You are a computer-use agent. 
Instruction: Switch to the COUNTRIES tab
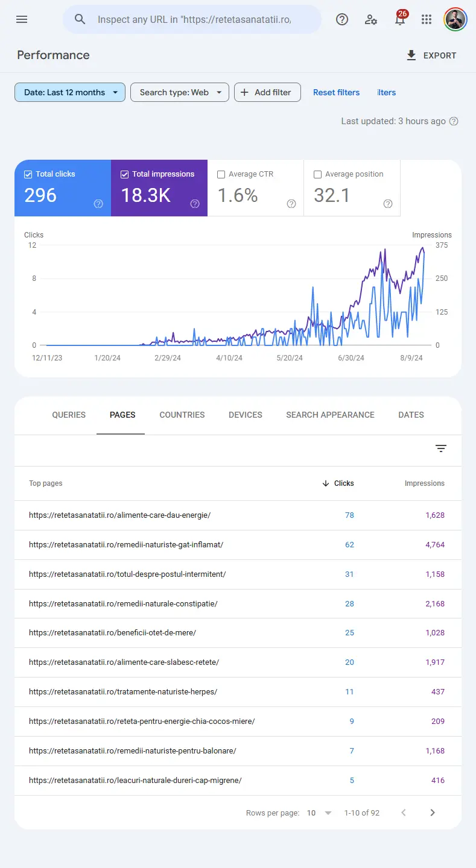(x=182, y=415)
